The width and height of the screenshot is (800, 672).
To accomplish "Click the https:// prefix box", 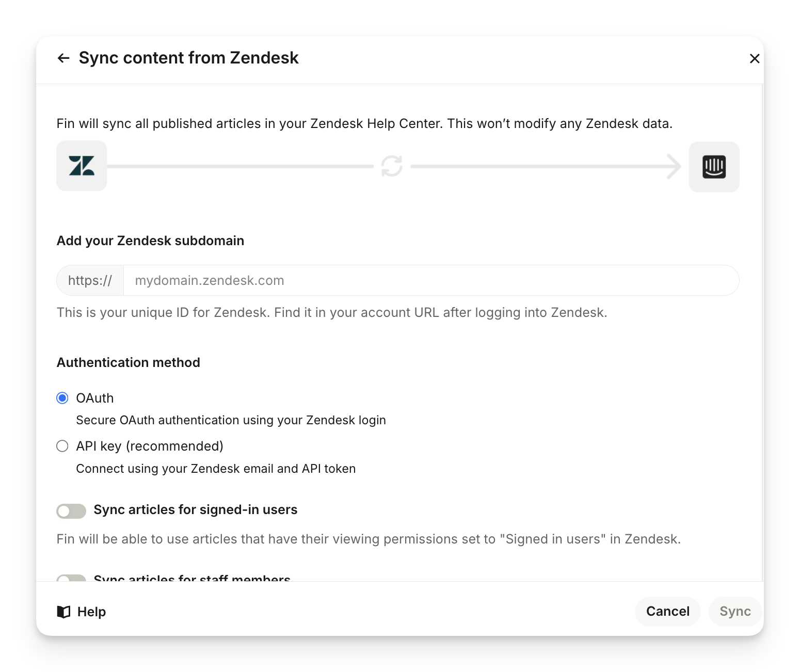I will point(90,280).
